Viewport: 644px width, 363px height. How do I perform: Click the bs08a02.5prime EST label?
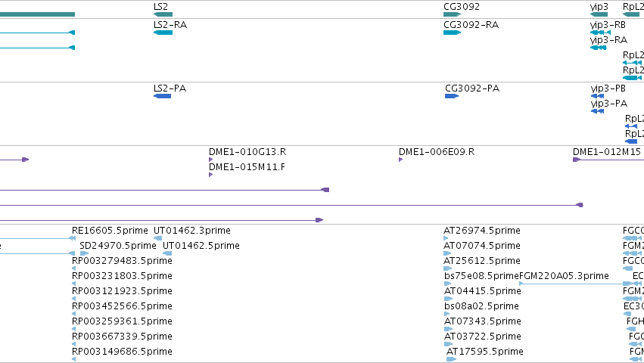(481, 306)
